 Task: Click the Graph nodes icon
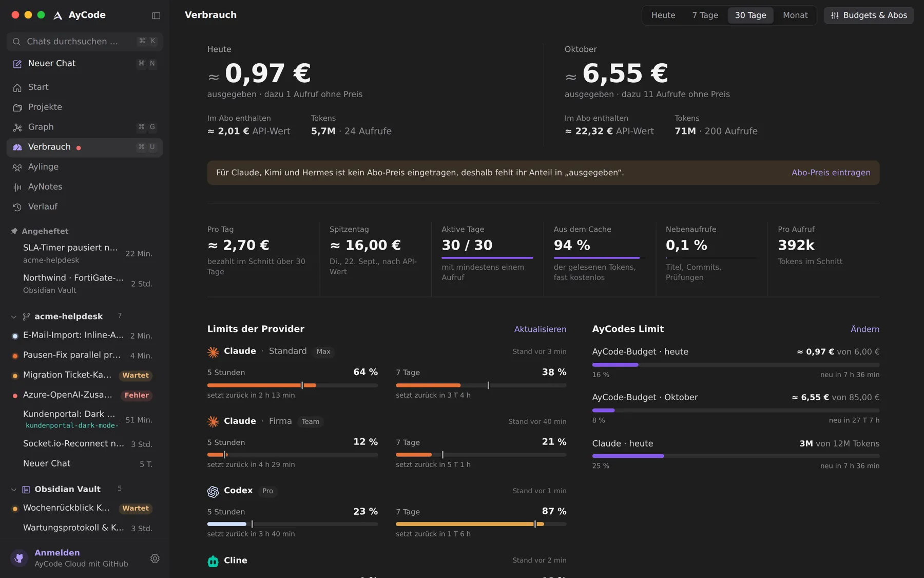[17, 127]
